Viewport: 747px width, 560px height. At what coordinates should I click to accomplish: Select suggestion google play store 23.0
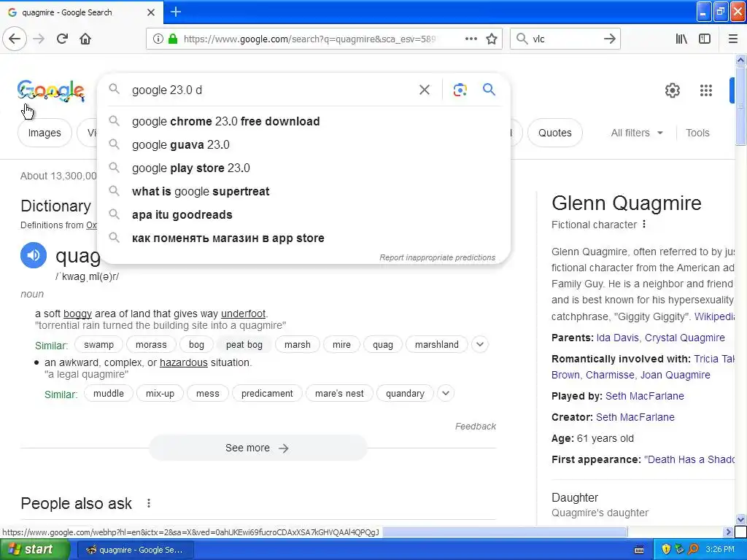(304, 168)
